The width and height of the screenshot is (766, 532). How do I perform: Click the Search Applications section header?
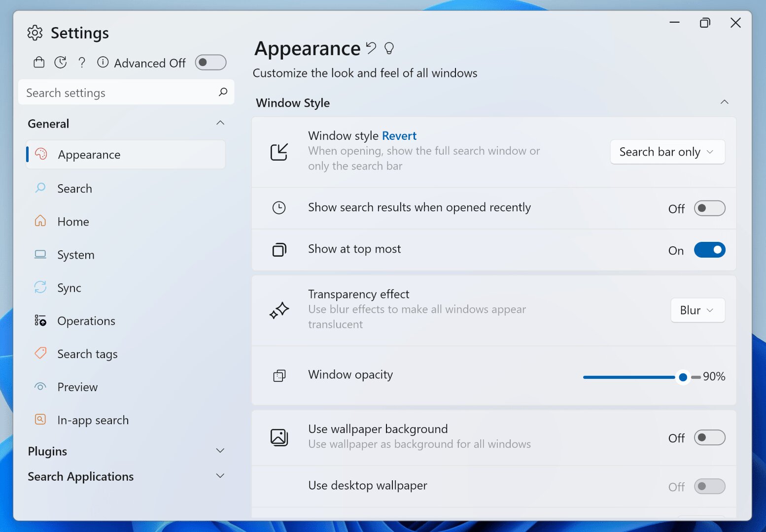[126, 476]
